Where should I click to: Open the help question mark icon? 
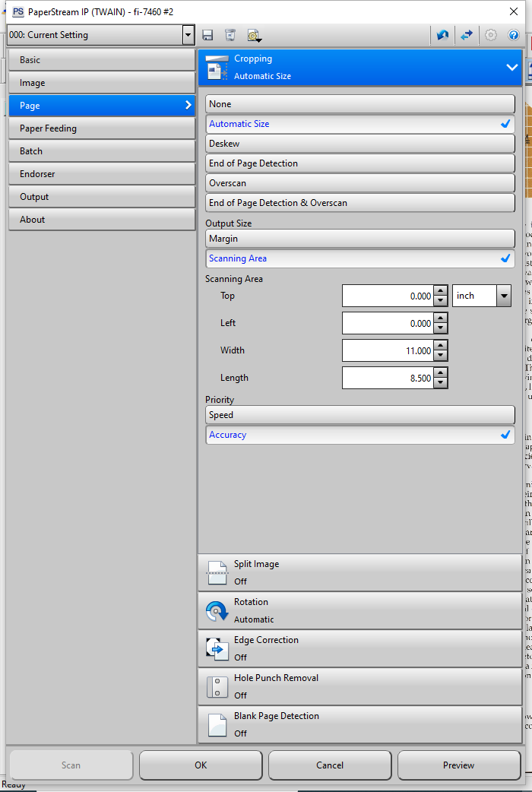(x=514, y=35)
